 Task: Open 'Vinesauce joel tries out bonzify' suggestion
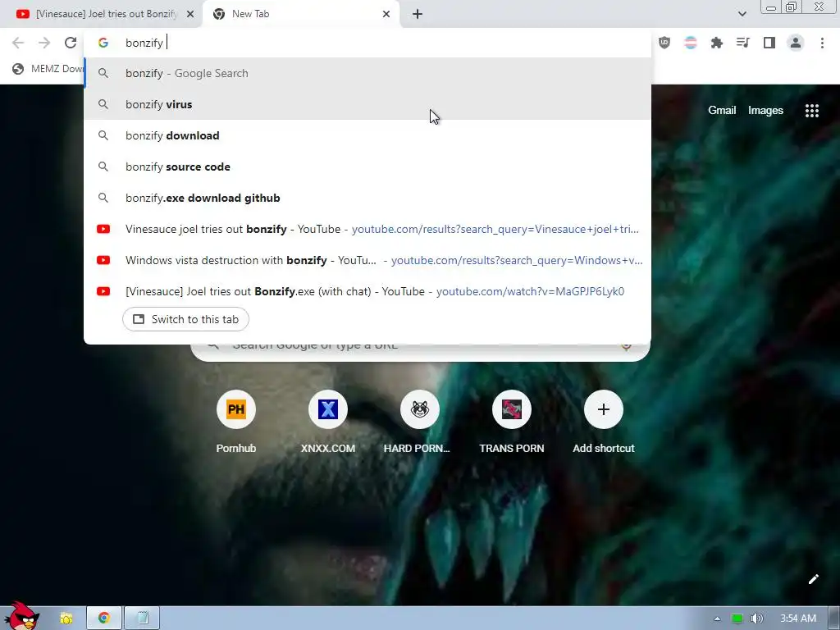[367, 229]
